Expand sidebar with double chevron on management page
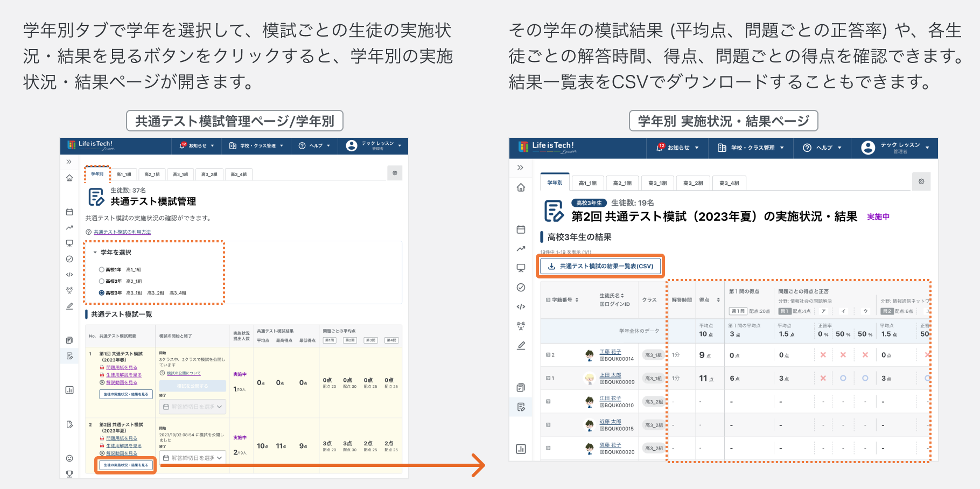The image size is (980, 489). [x=69, y=162]
